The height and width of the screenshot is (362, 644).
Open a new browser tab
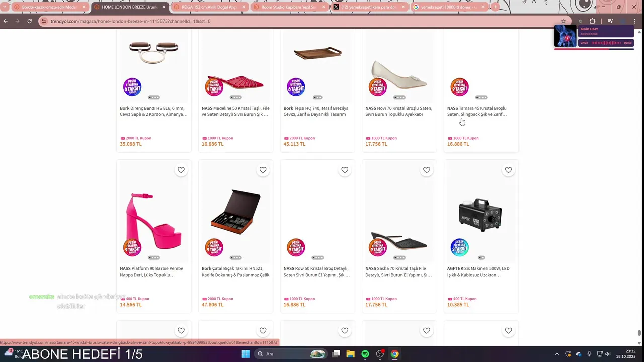(495, 7)
